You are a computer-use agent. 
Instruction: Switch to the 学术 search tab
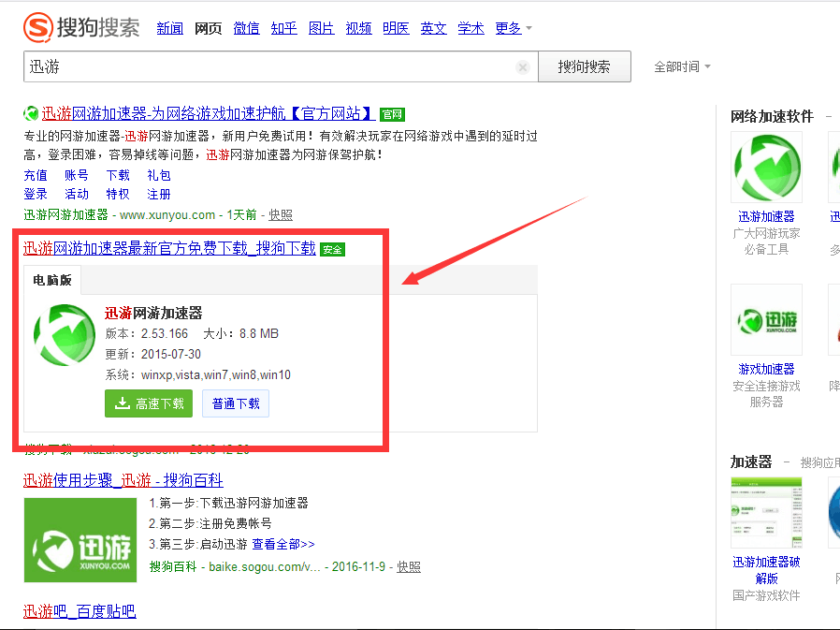[x=471, y=28]
